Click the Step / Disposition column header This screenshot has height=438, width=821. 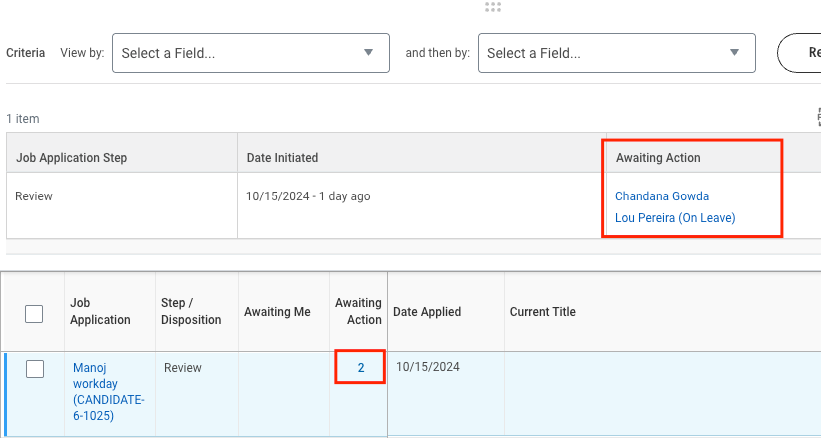pyautogui.click(x=191, y=311)
